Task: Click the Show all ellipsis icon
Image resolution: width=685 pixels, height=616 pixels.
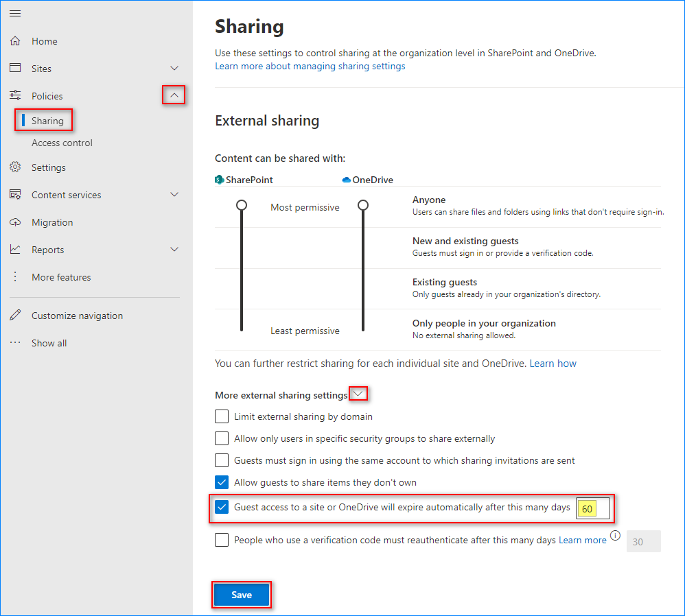Action: [x=15, y=343]
